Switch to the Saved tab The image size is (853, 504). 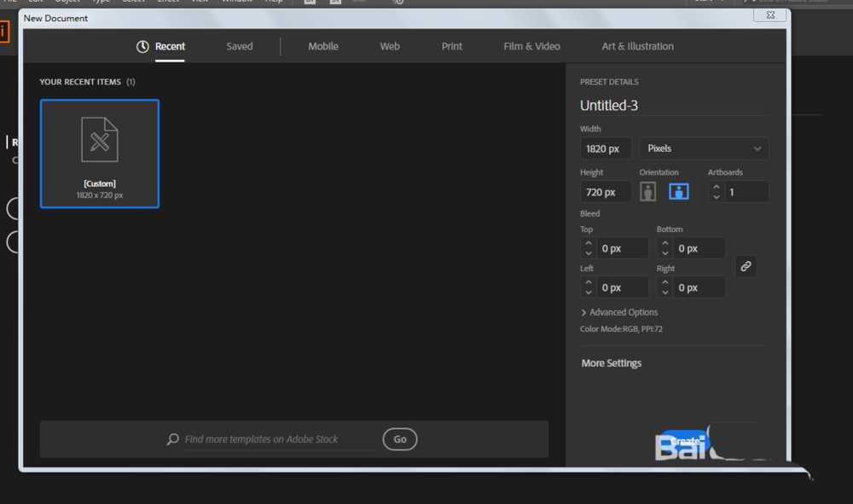(x=240, y=47)
